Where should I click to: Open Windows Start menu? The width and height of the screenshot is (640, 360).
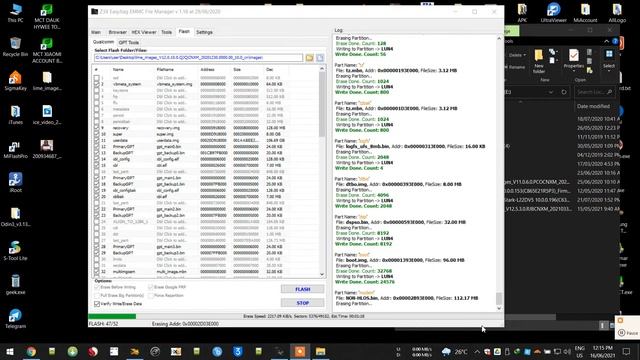[10, 351]
